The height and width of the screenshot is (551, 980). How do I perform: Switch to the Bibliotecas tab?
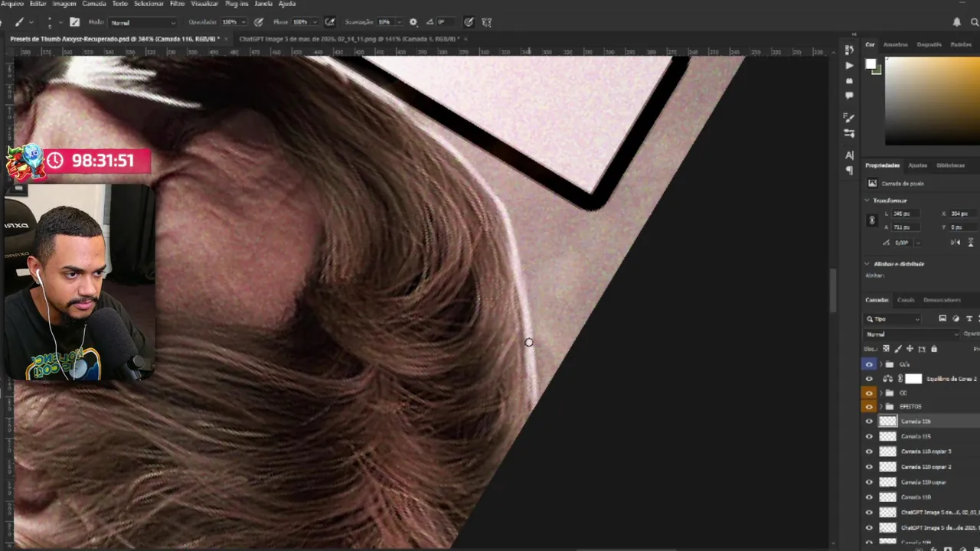click(x=950, y=165)
